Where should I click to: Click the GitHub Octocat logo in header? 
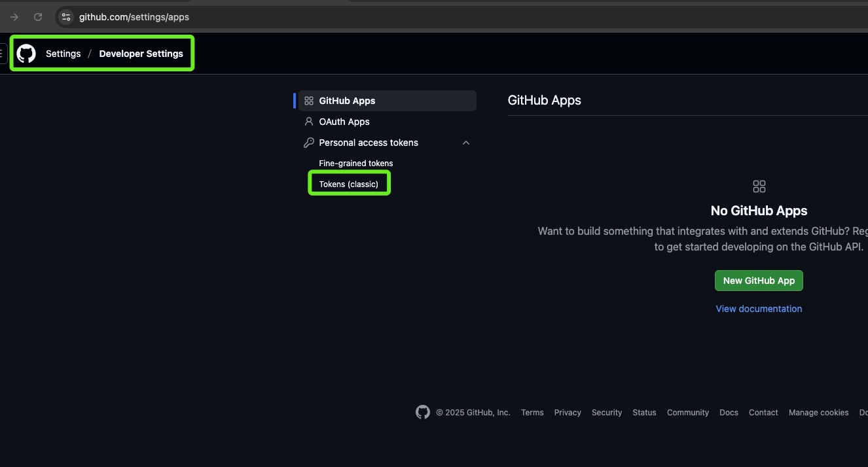tap(26, 54)
